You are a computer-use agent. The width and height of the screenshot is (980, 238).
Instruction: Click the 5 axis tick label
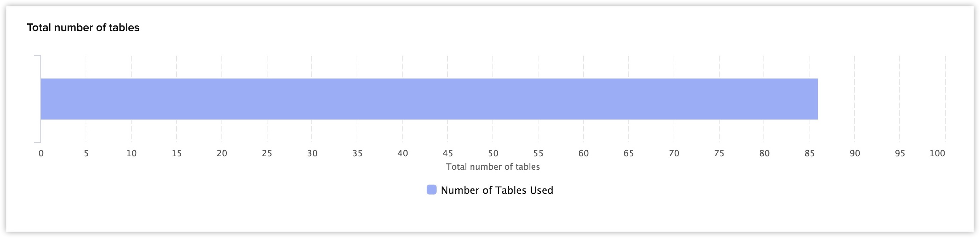[x=86, y=153]
